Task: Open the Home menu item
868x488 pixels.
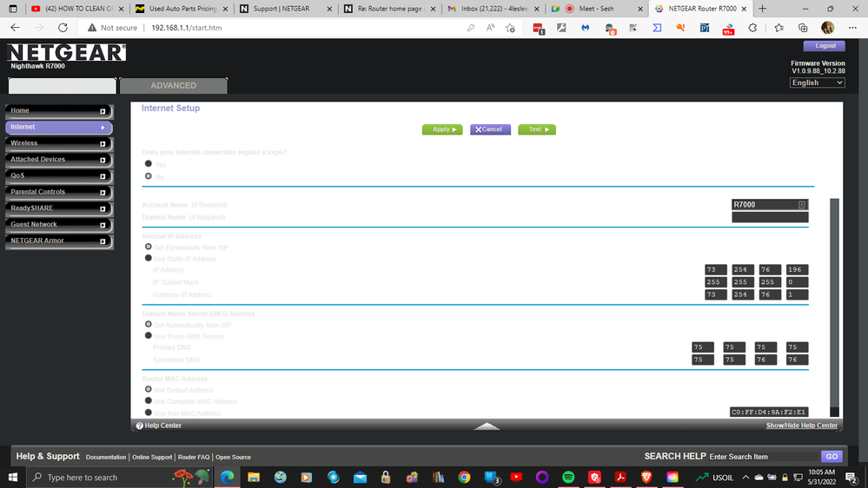Action: coord(59,111)
